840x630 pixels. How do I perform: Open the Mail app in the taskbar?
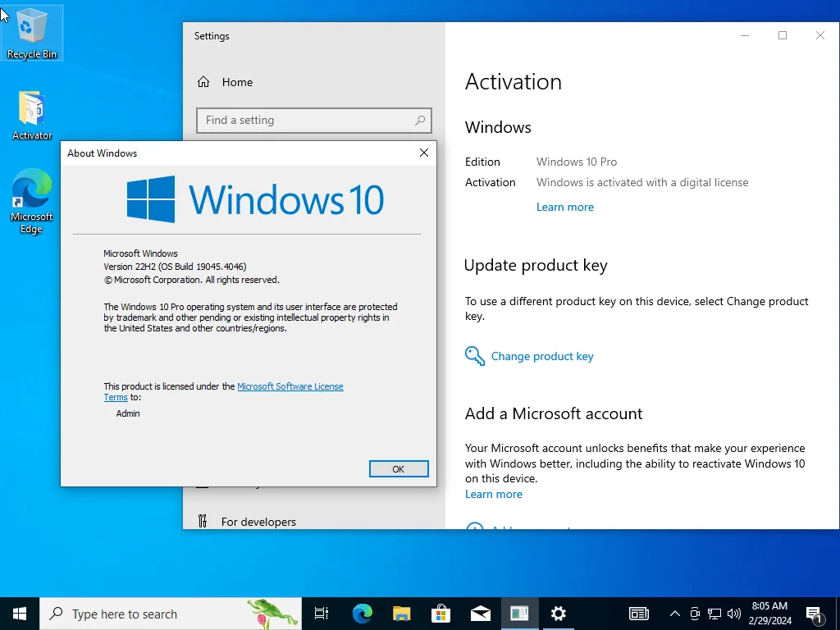(480, 614)
